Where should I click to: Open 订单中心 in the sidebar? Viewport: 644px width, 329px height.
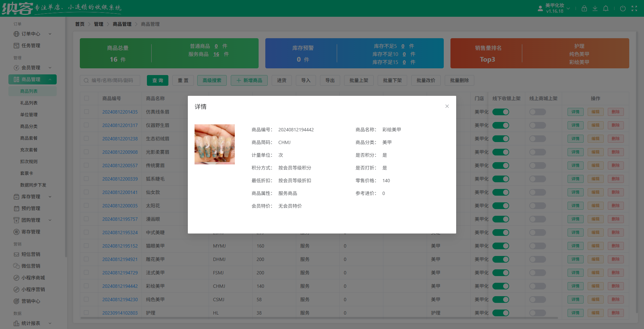pyautogui.click(x=31, y=34)
